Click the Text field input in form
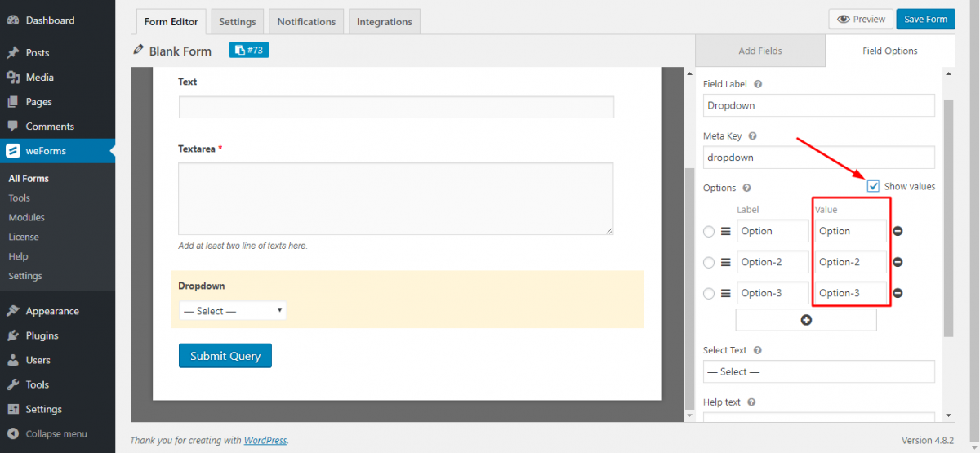 pos(396,107)
